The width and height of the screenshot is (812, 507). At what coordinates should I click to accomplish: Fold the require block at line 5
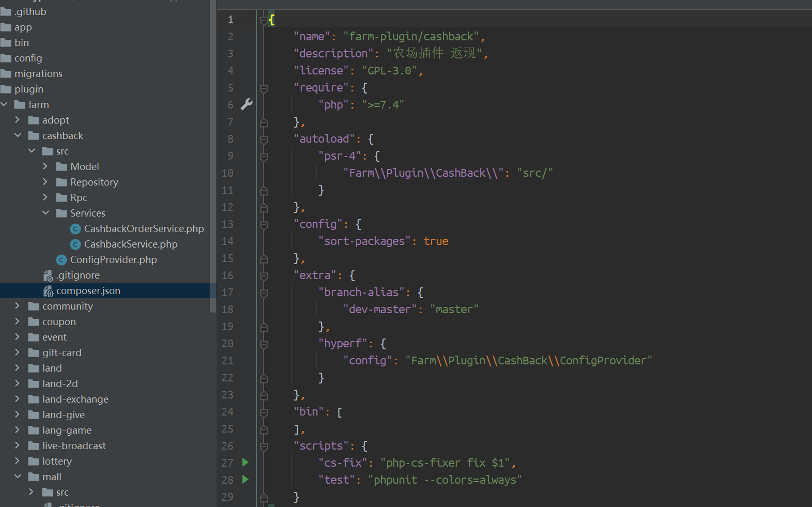[x=264, y=88]
